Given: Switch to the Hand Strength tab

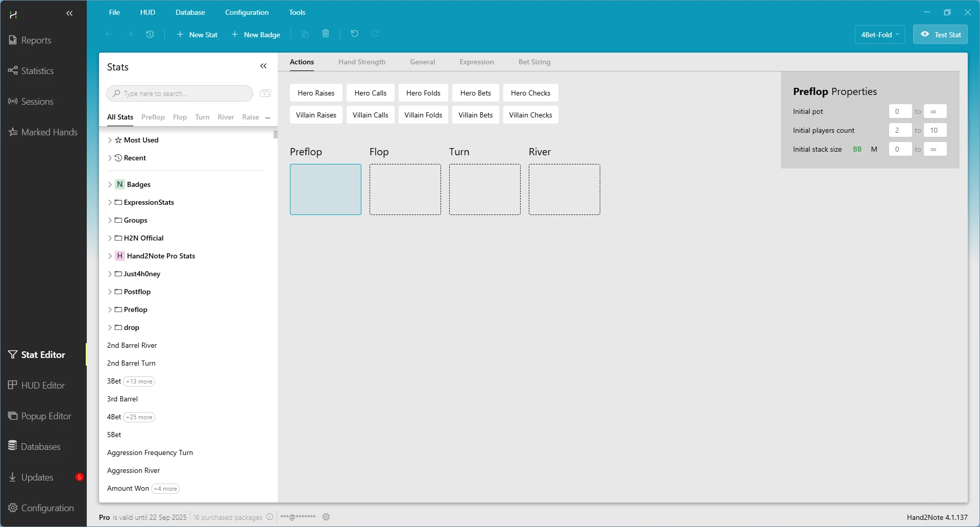Looking at the screenshot, I should click(361, 62).
